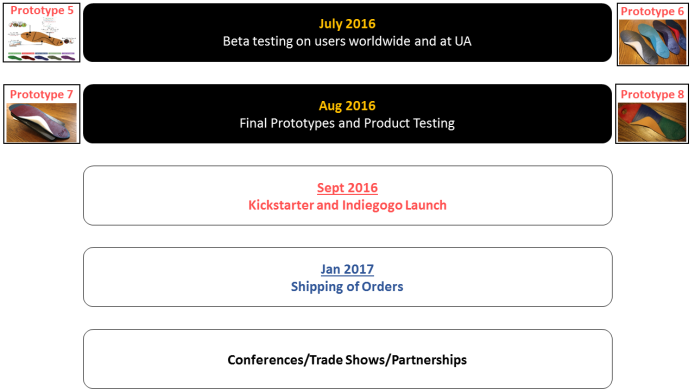Click the Prototype 7 red label
695x391 pixels.
click(x=41, y=94)
